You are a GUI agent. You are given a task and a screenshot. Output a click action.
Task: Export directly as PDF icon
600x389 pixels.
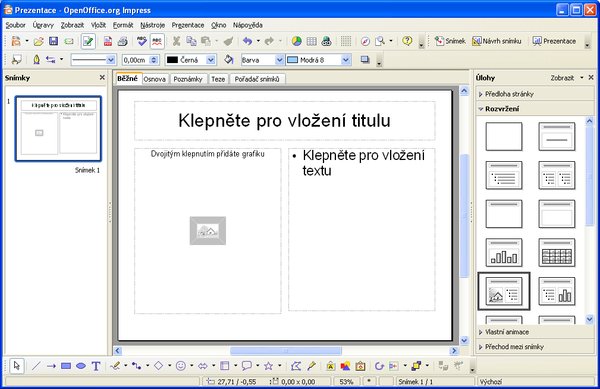tap(108, 41)
